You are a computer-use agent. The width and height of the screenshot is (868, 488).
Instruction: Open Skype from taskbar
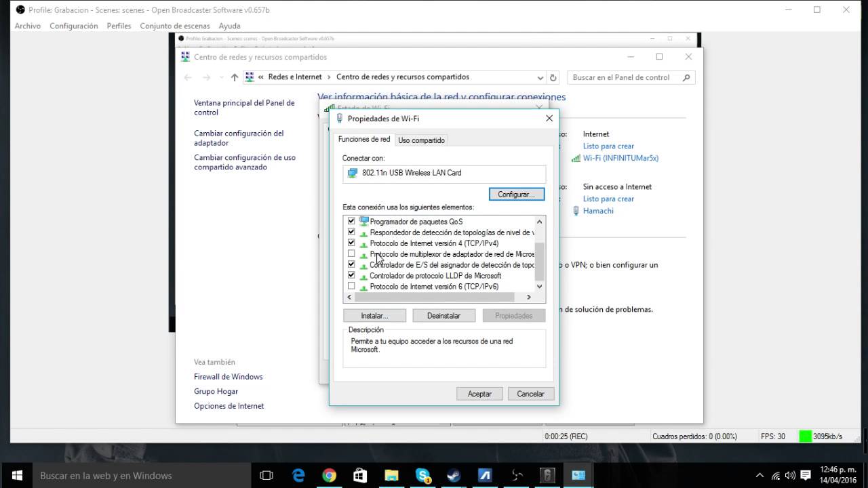[423, 476]
